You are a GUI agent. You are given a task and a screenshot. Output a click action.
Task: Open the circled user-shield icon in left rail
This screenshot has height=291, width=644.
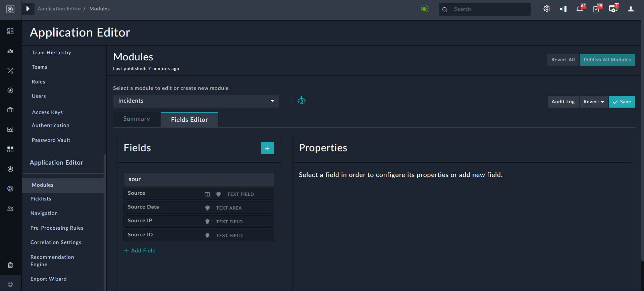pyautogui.click(x=10, y=169)
